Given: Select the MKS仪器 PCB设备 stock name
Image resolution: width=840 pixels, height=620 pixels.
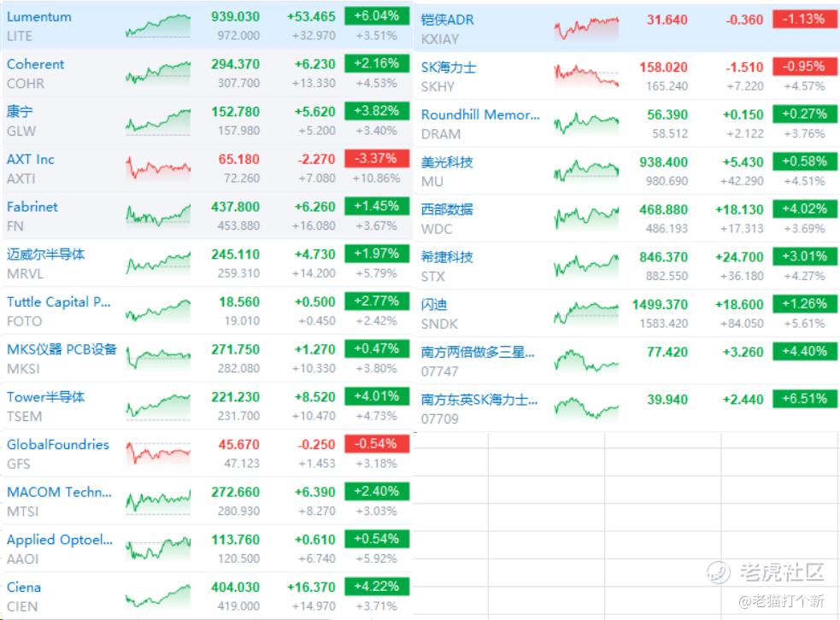Looking at the screenshot, I should [x=62, y=349].
